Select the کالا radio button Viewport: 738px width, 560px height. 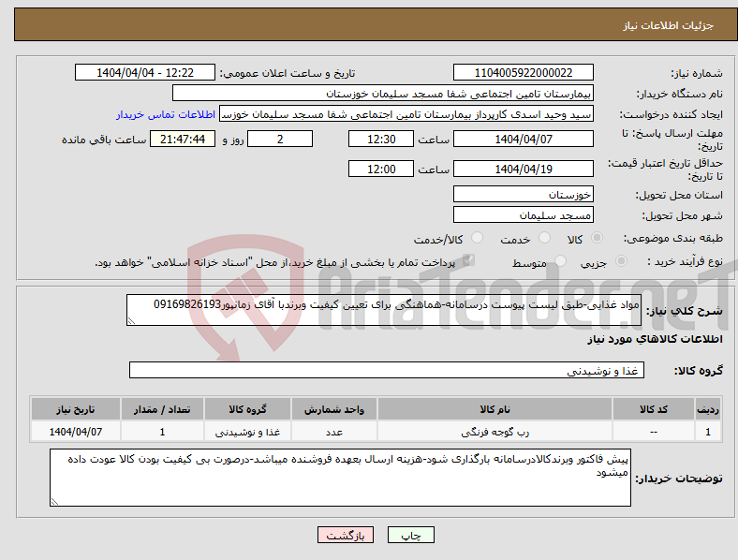(x=597, y=238)
